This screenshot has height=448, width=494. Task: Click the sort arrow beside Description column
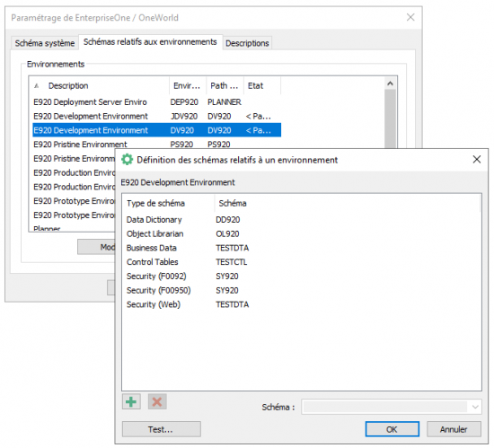[x=37, y=85]
